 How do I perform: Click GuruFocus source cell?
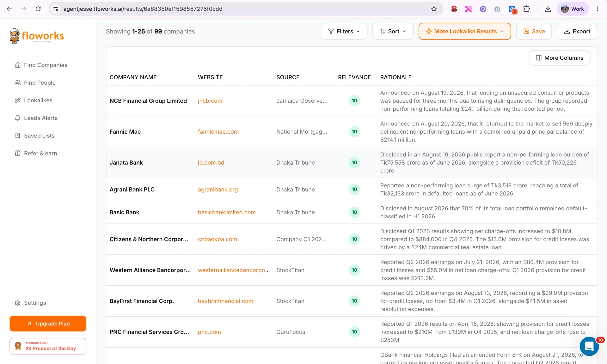291,332
